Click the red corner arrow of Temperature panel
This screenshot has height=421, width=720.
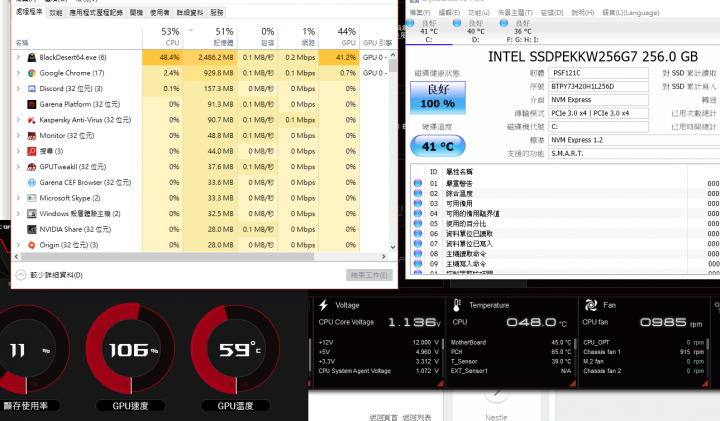pos(572,383)
